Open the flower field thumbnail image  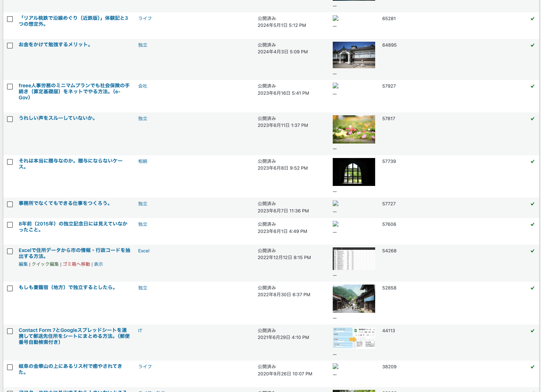click(x=354, y=129)
